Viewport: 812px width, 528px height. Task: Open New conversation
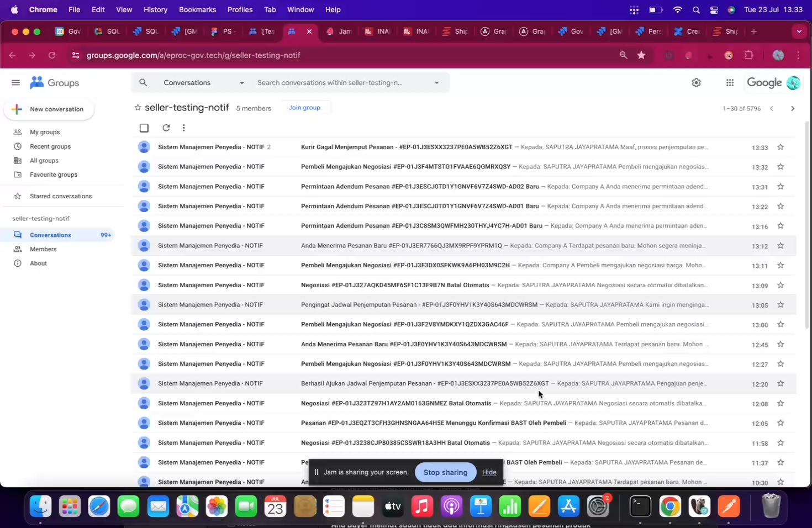(49, 109)
